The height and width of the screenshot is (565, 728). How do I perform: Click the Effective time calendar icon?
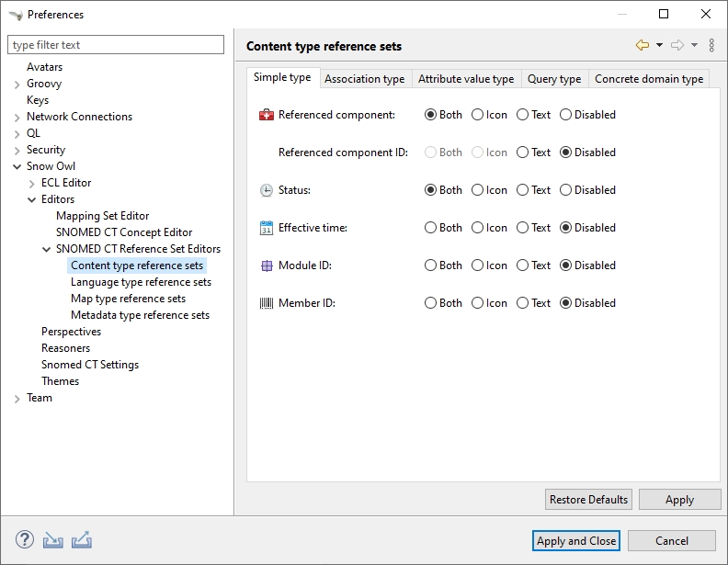(267, 228)
